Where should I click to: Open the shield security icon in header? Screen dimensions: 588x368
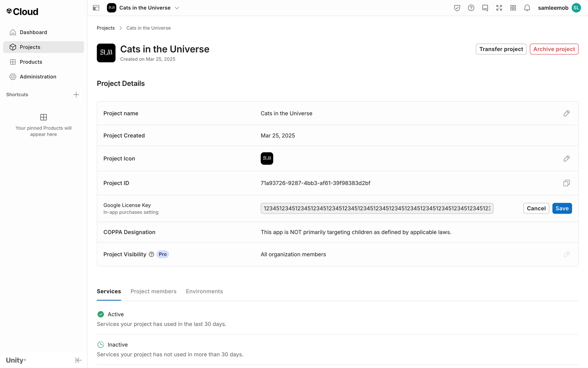pos(457,8)
